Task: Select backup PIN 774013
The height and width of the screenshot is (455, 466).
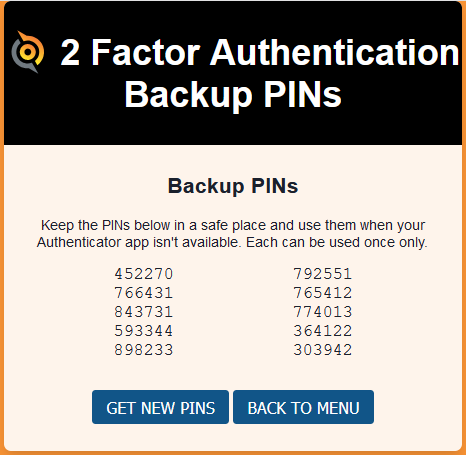Action: (323, 312)
